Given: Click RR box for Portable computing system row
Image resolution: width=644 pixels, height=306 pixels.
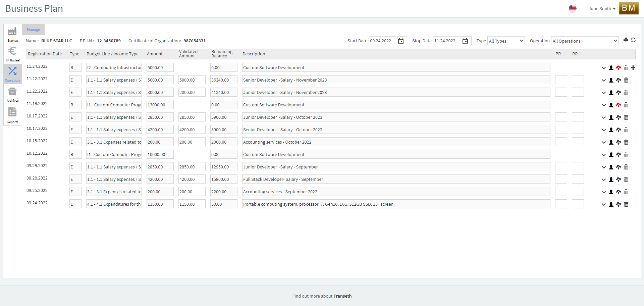Looking at the screenshot, I should pos(578,204).
